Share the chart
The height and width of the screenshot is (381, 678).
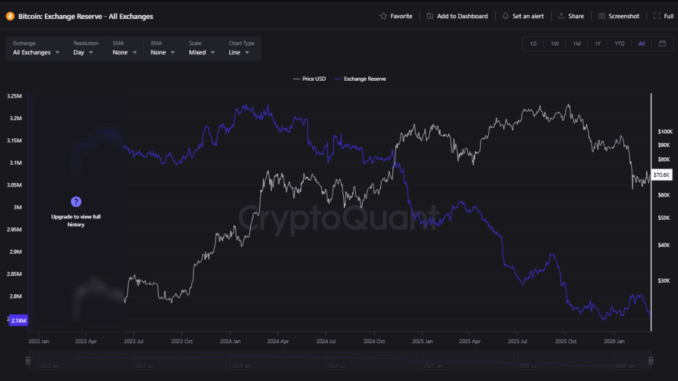coord(571,16)
